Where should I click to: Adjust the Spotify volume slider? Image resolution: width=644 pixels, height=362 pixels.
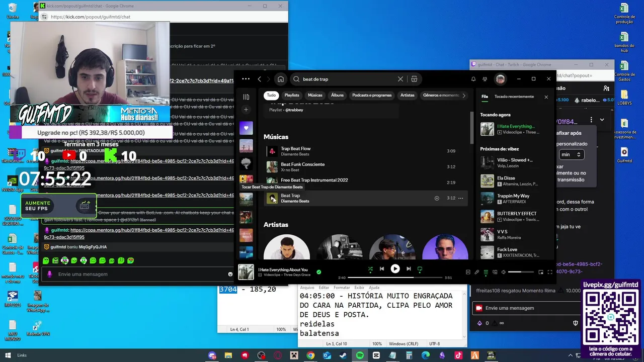pyautogui.click(x=521, y=272)
